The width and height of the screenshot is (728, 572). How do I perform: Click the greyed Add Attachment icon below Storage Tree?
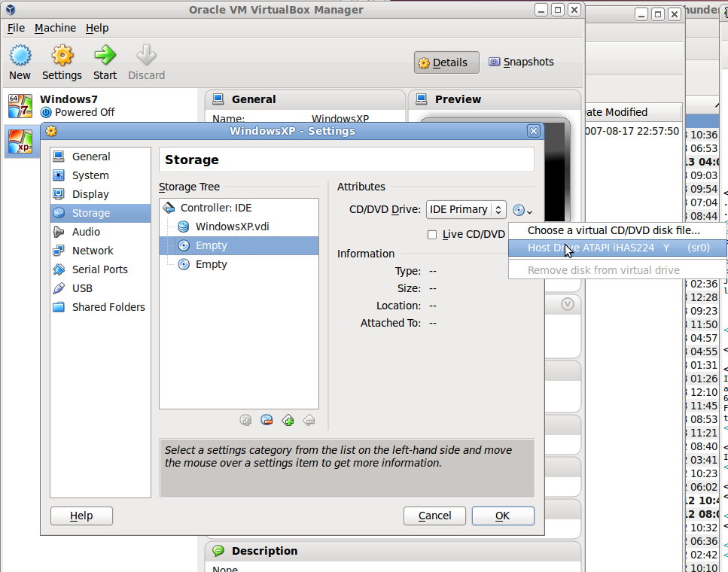[245, 421]
